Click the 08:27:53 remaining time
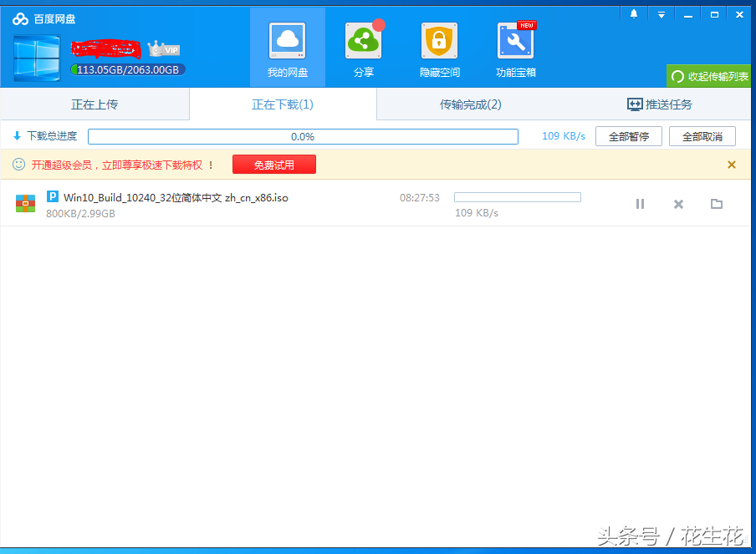 click(x=420, y=198)
